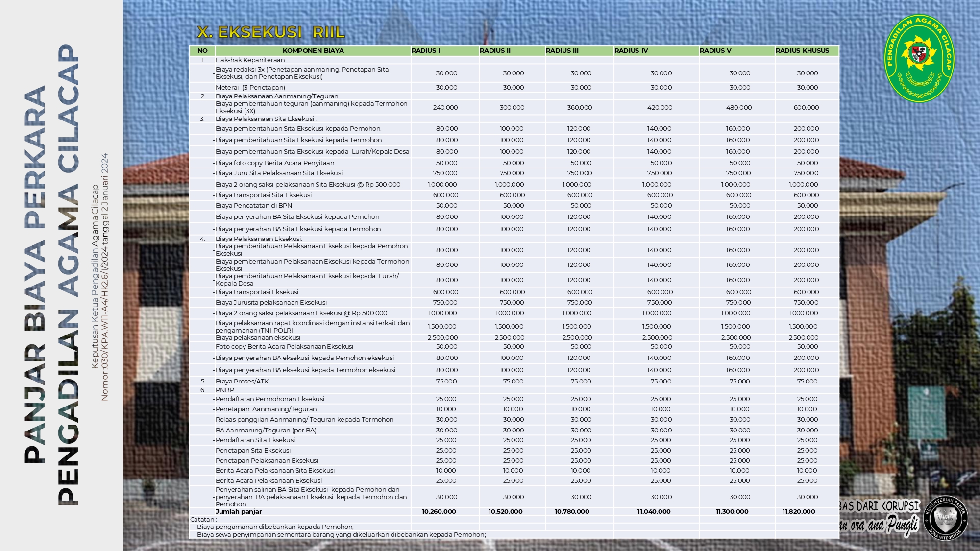This screenshot has height=551, width=980.
Task: Click the 11.300.000 Radius V total
Action: click(732, 511)
